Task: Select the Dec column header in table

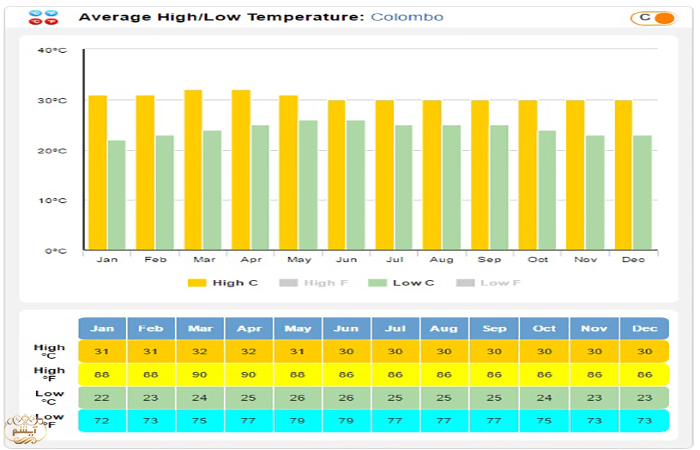Action: (644, 328)
